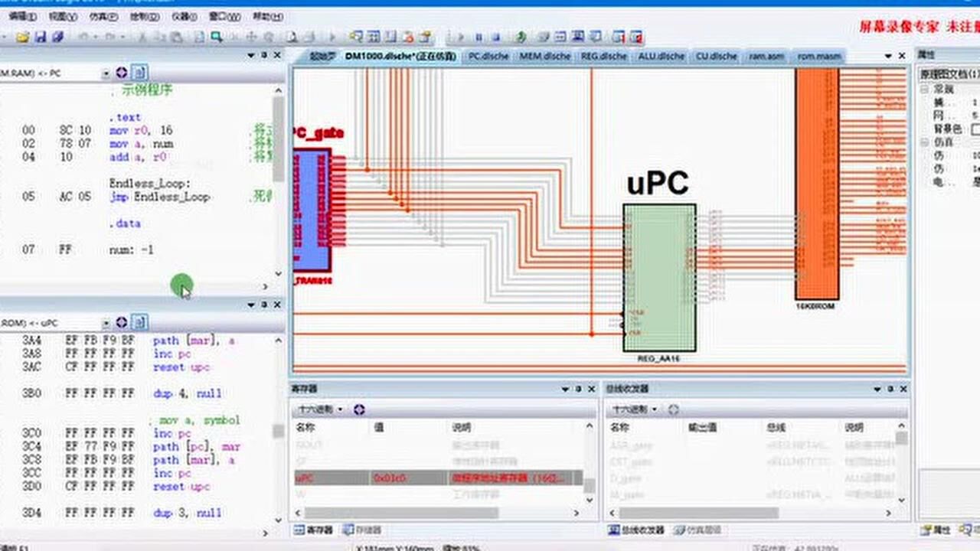Click the 'num: -1' data line
980x551 pixels.
tap(132, 249)
